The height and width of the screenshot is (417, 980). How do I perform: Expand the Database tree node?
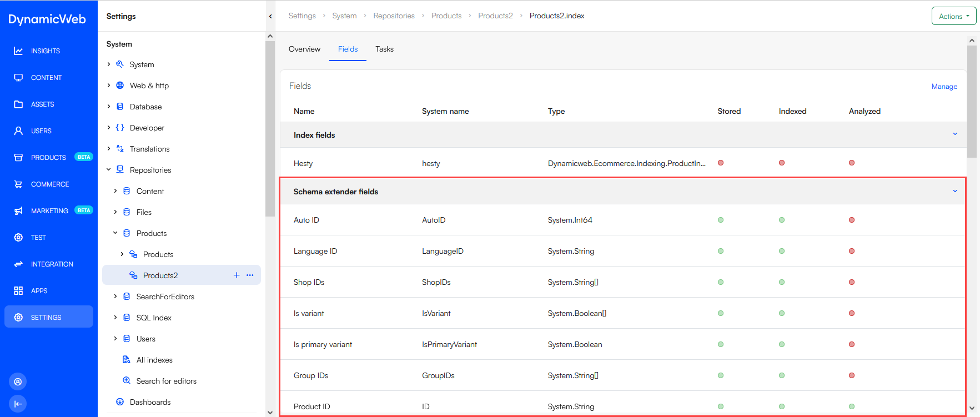[109, 107]
